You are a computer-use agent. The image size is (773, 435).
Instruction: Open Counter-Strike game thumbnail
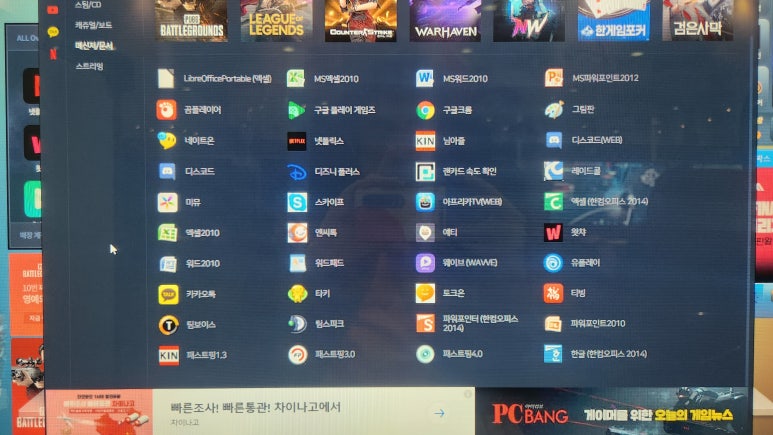pos(361,20)
